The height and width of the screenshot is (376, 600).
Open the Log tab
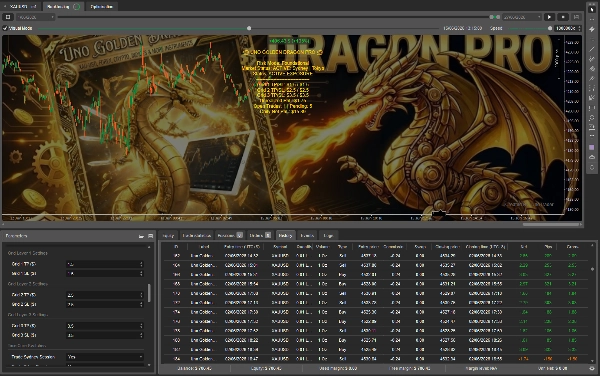(x=328, y=236)
